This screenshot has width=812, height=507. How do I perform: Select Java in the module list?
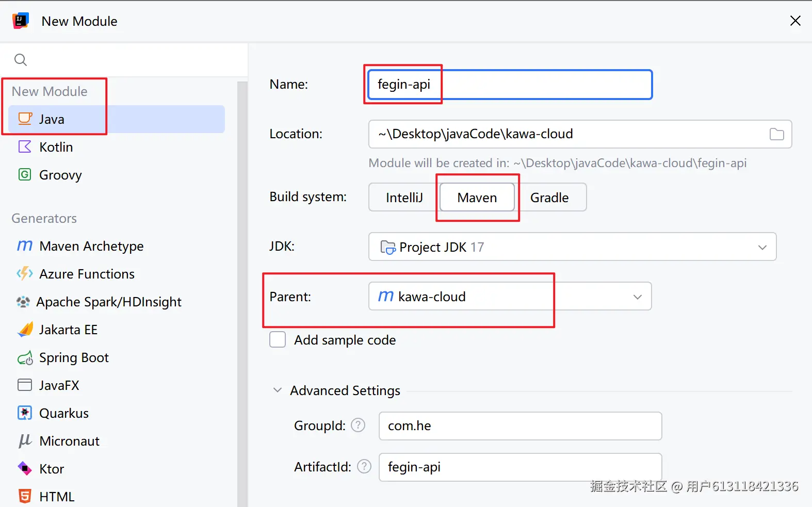point(52,119)
